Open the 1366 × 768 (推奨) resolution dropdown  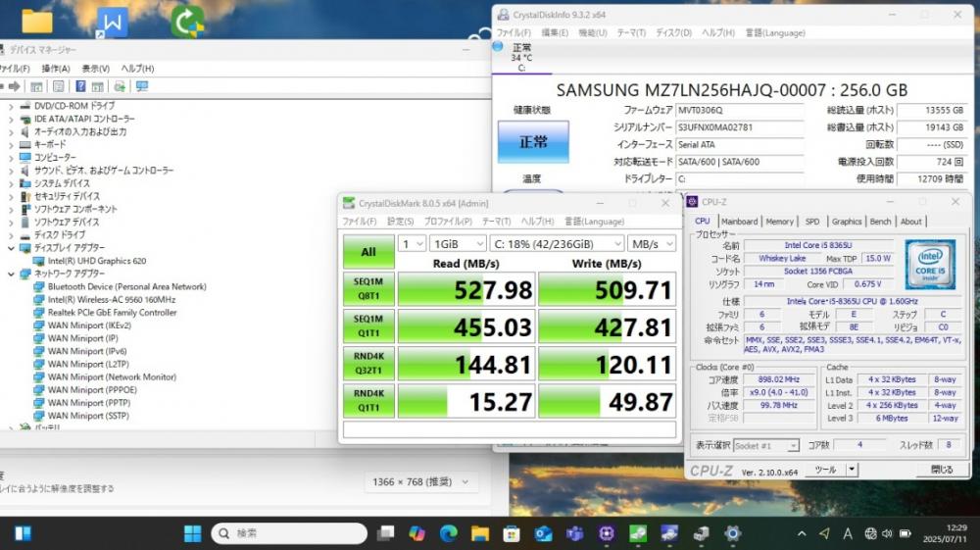(x=420, y=482)
